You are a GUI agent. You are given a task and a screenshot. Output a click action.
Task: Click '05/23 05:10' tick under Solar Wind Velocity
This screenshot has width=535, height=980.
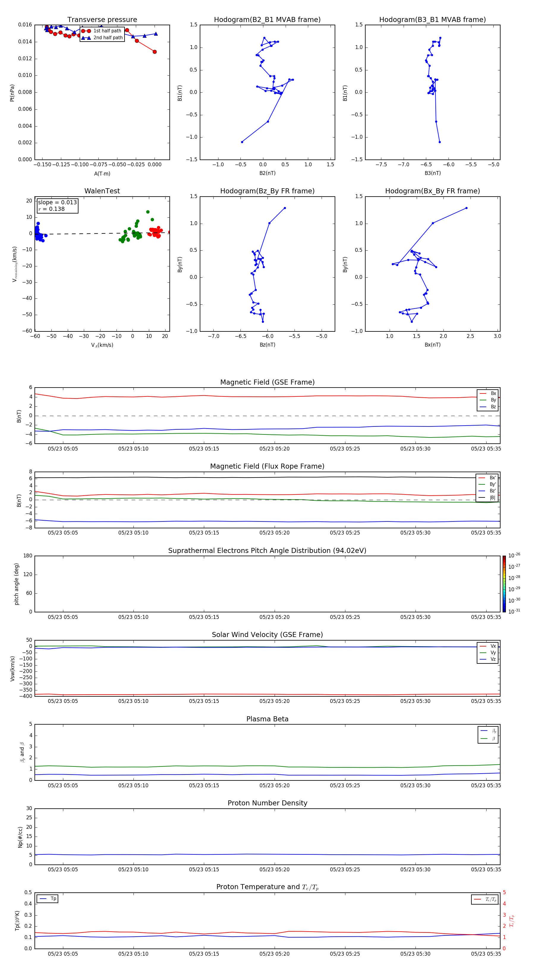(x=133, y=701)
